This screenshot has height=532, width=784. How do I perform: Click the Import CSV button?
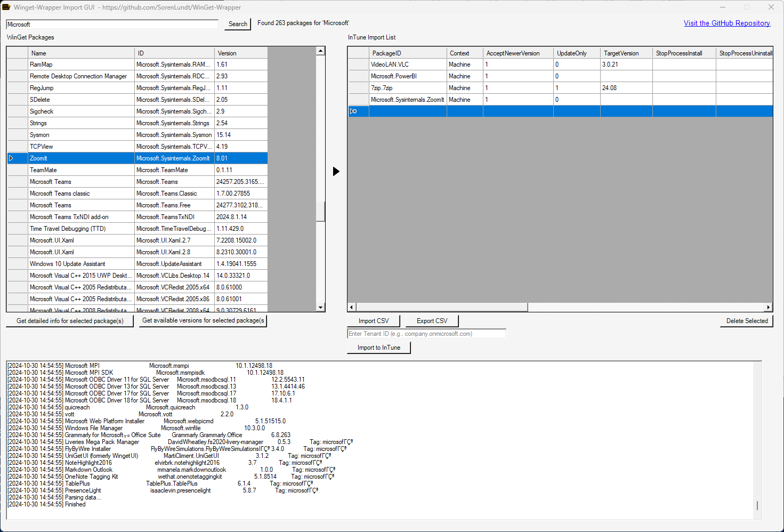click(x=374, y=321)
